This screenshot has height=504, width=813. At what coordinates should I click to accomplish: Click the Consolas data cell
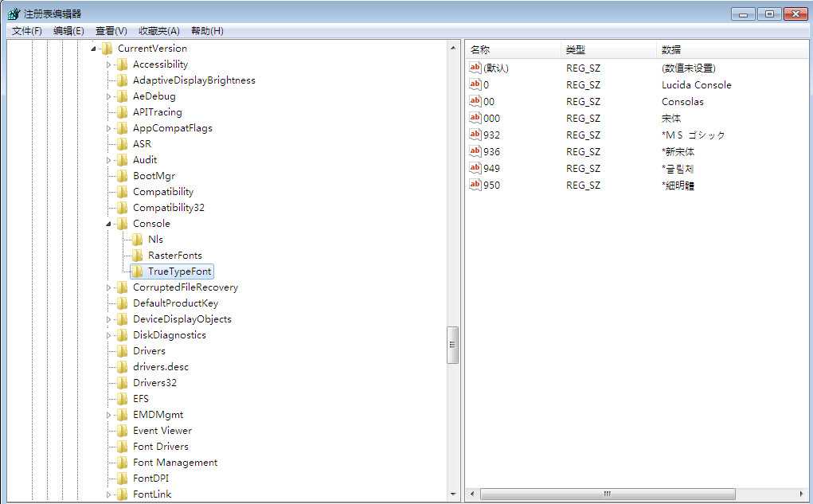coord(682,102)
